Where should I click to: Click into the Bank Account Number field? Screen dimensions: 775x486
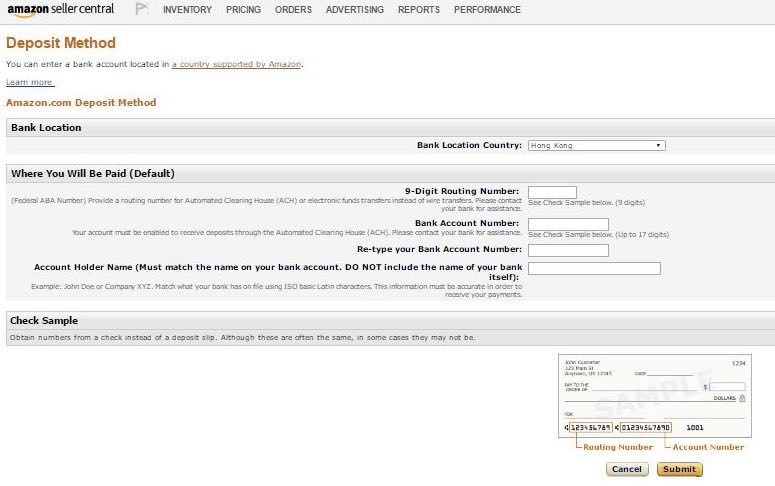[568, 224]
